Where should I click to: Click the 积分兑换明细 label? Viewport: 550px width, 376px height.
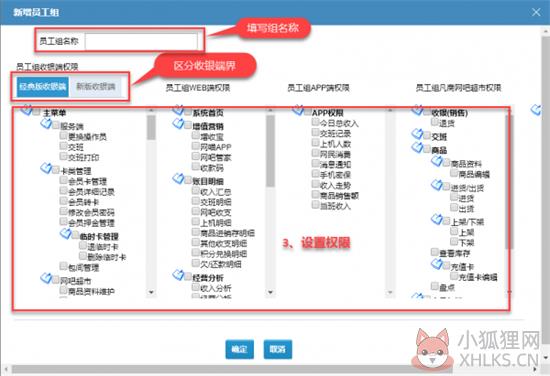point(223,254)
